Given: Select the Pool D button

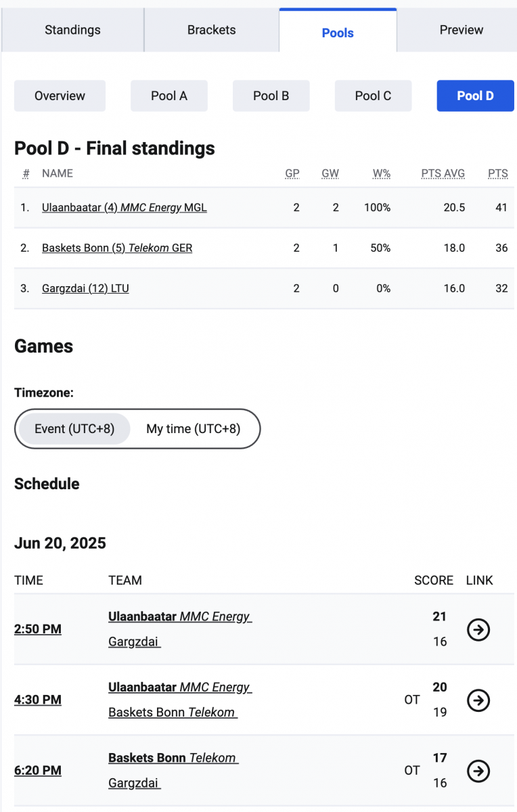Looking at the screenshot, I should (x=475, y=95).
